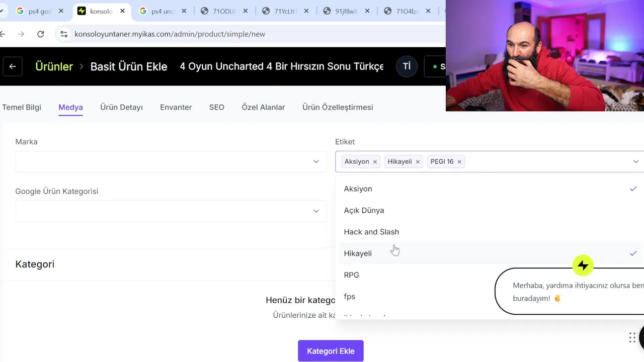Viewport: 644px width, 362px height.
Task: Remove the Hikayeli tag chip
Action: (x=418, y=162)
